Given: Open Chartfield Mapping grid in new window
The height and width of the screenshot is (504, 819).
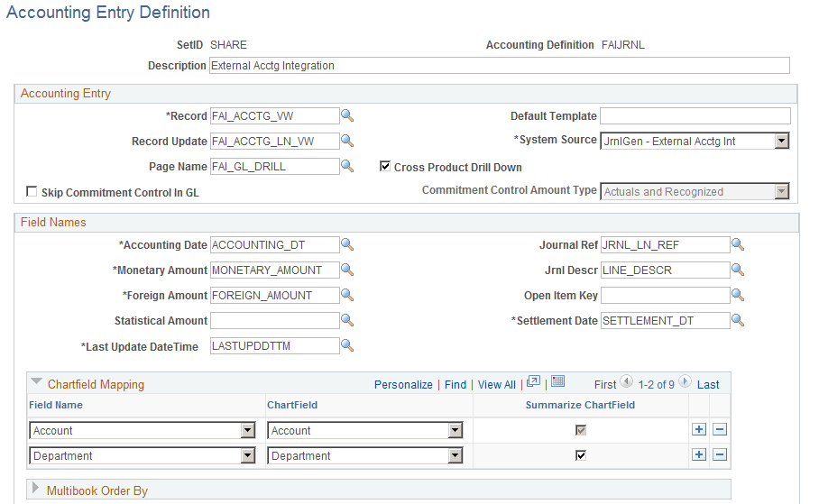Looking at the screenshot, I should [533, 381].
